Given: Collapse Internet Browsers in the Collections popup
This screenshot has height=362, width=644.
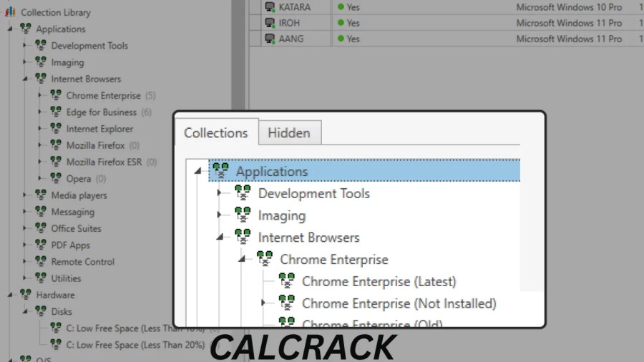Looking at the screenshot, I should point(220,237).
